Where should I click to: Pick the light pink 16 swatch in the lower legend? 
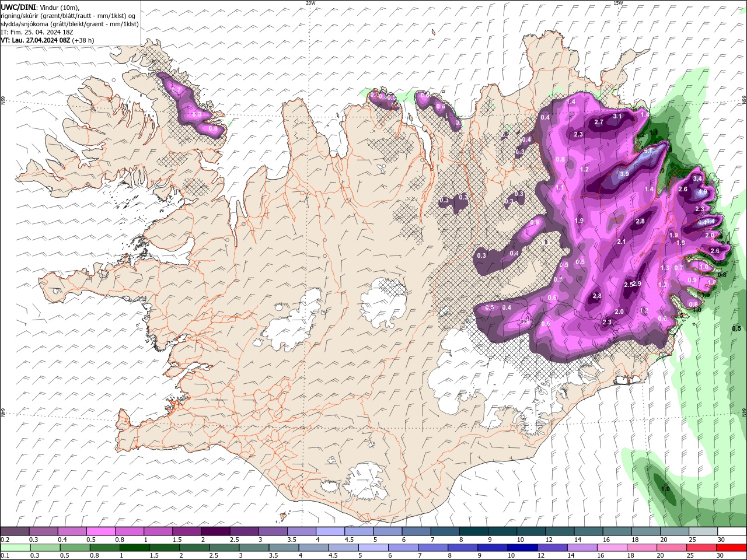611,548
